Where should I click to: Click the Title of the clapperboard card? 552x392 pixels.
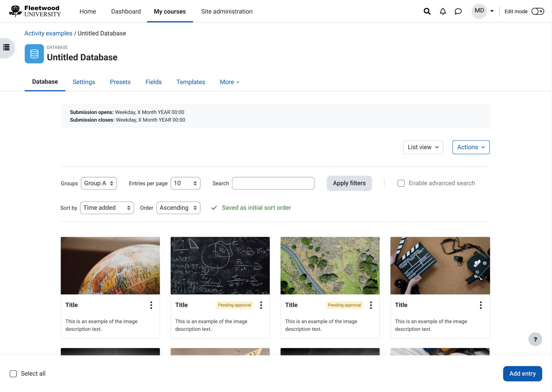click(x=401, y=305)
